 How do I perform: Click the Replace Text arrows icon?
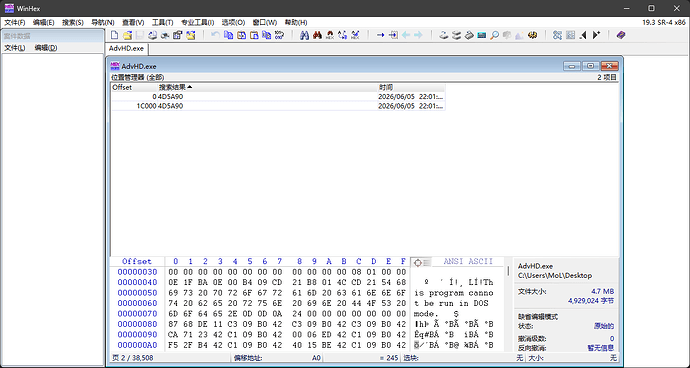342,35
